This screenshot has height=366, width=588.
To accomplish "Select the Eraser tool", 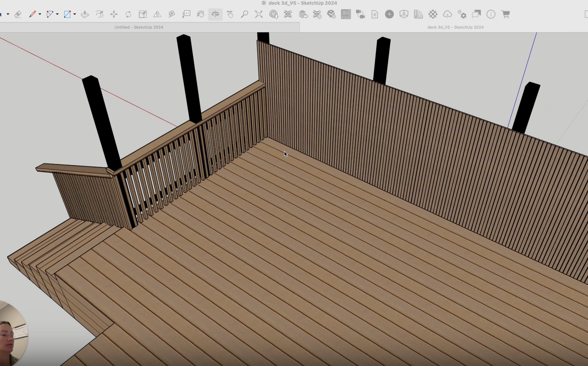I will pyautogui.click(x=18, y=14).
